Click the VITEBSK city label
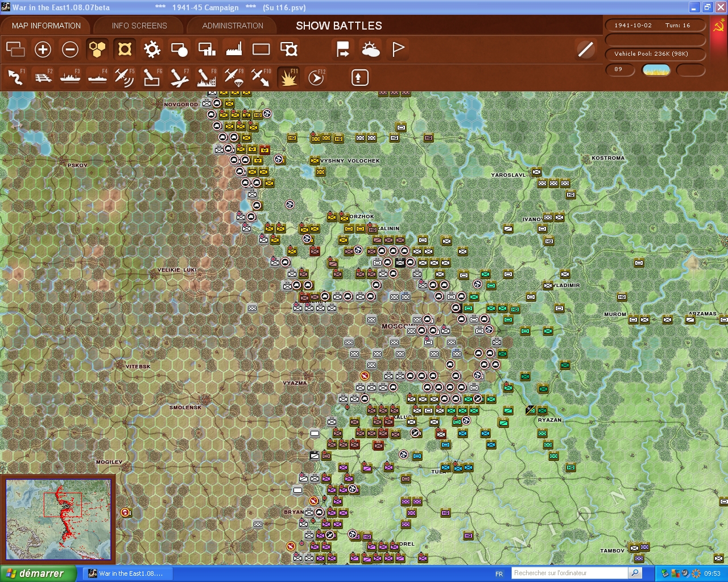The width and height of the screenshot is (728, 582). pyautogui.click(x=138, y=367)
